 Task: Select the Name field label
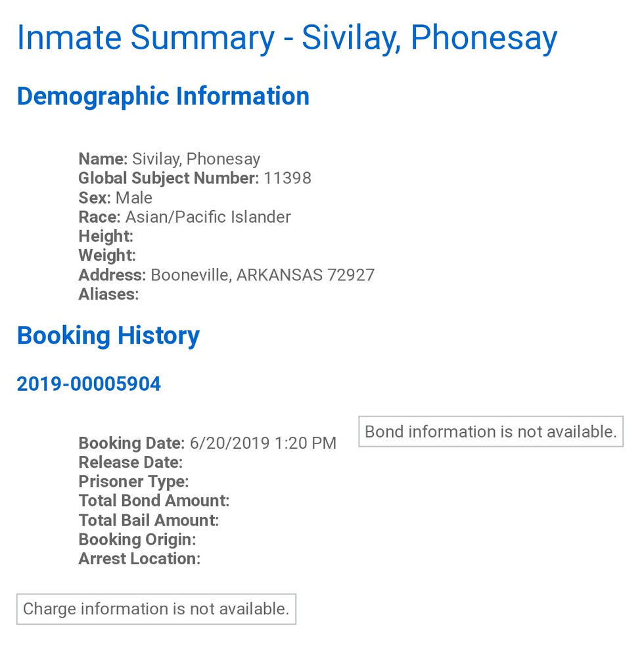(x=103, y=159)
